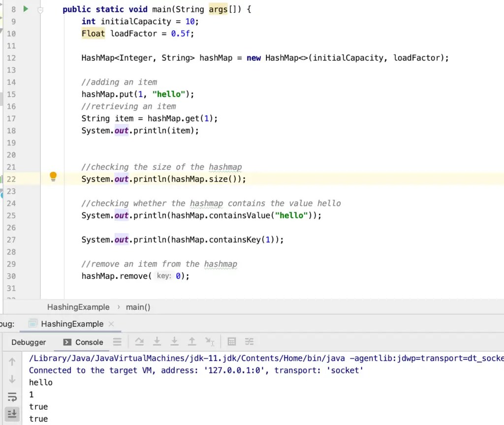Click the 'public static void' keywords on line 8
This screenshot has width=504, height=425.
(x=105, y=9)
